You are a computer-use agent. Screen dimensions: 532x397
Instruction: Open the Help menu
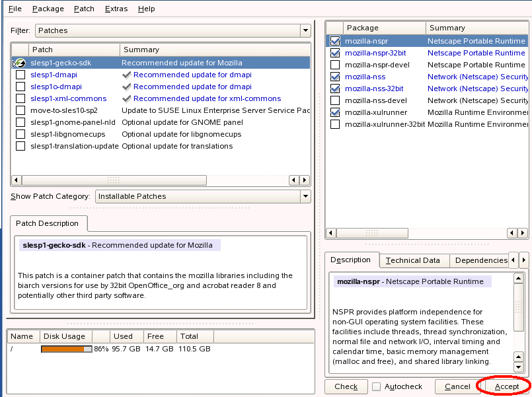pos(146,9)
